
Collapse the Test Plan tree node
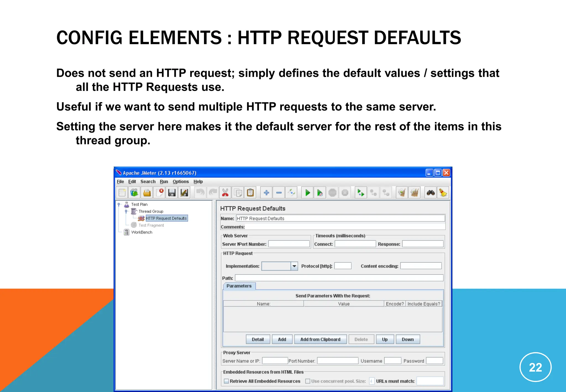click(119, 205)
